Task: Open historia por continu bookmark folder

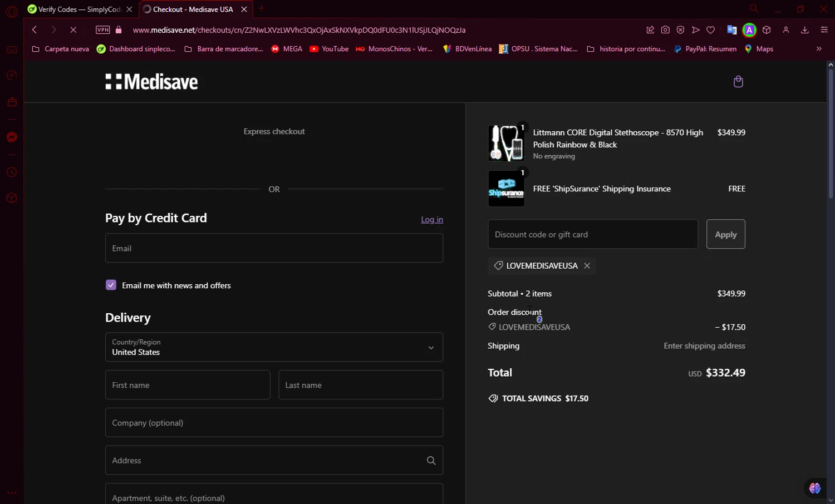Action: click(626, 49)
